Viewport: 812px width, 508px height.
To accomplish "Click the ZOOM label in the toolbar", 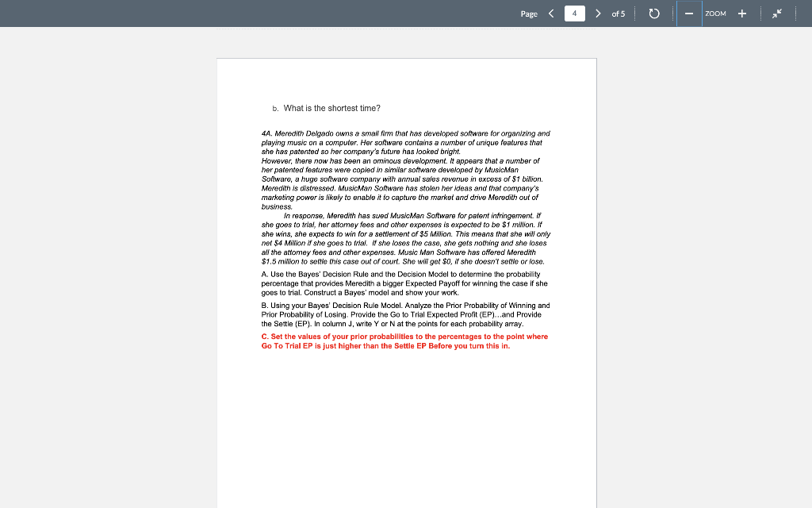I will [716, 13].
